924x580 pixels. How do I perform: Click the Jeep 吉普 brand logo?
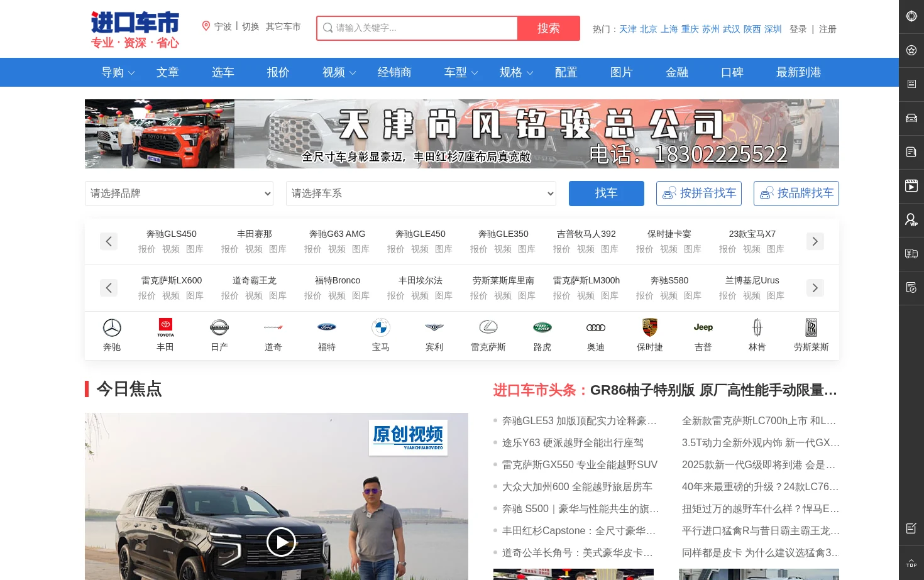pos(703,327)
